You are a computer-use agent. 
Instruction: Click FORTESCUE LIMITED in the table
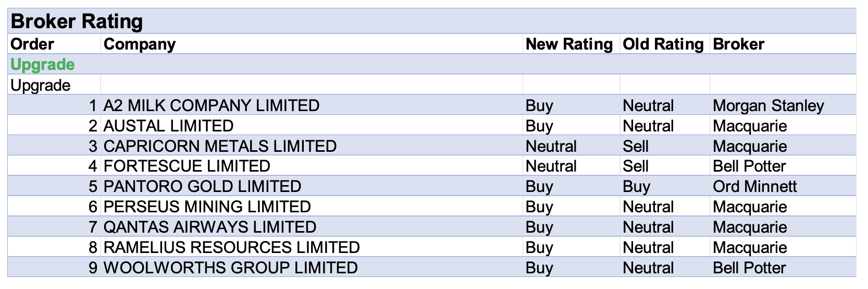pos(187,166)
